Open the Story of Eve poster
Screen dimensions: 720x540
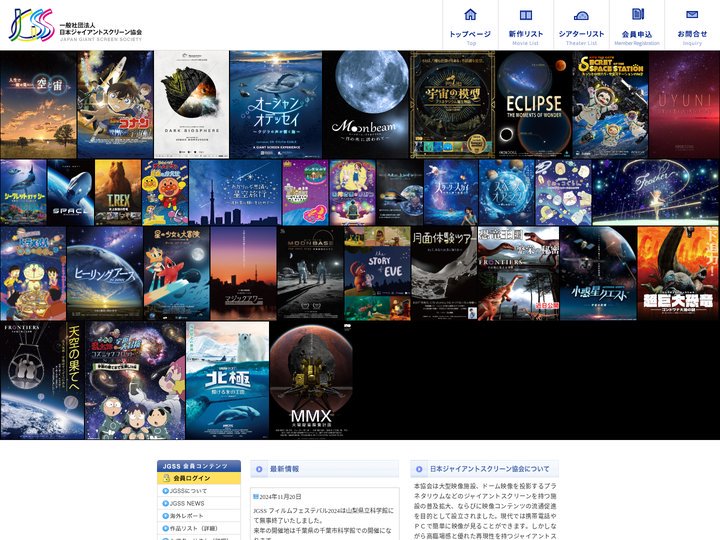(377, 274)
